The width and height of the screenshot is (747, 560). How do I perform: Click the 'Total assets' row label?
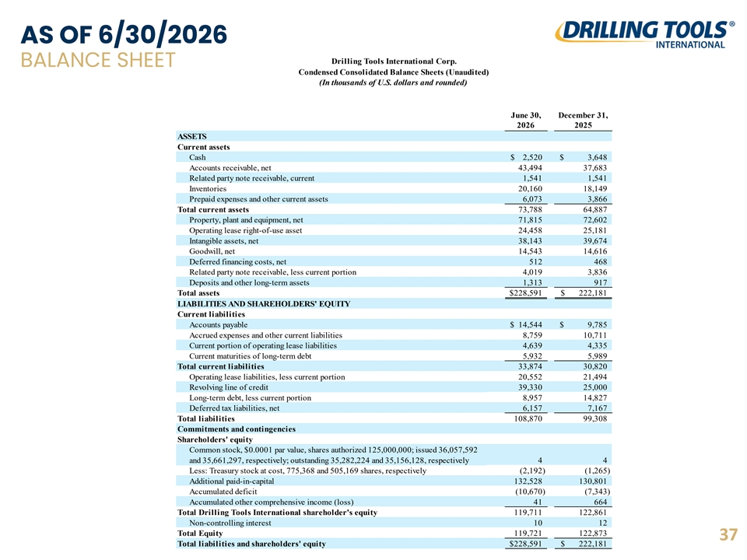[x=198, y=294]
